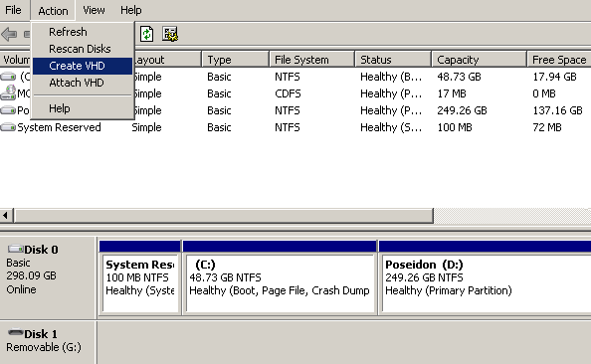
Task: Open the Help menu in menu bar
Action: [x=130, y=10]
